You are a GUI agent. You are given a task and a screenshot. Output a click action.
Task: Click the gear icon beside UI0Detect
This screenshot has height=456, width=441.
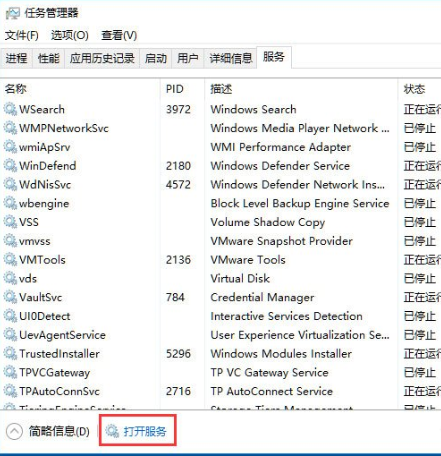[10, 316]
